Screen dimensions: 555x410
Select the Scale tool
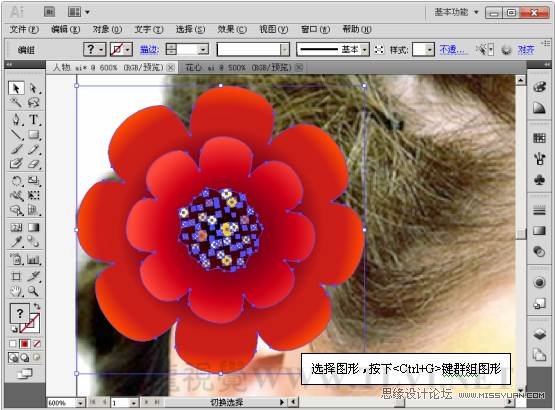[34, 181]
